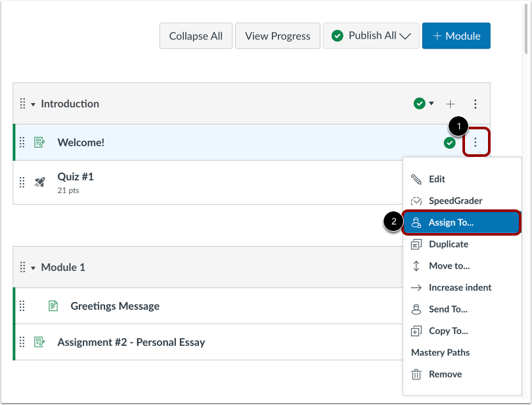Click the rocket quiz icon for Quiz #1

(39, 182)
